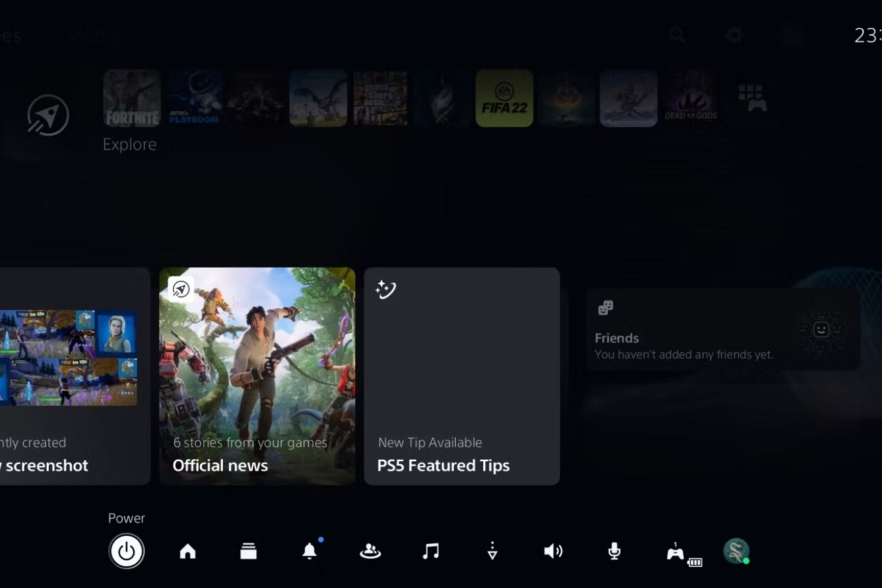This screenshot has width=882, height=588.
Task: Open the profile avatar in control center
Action: (736, 551)
